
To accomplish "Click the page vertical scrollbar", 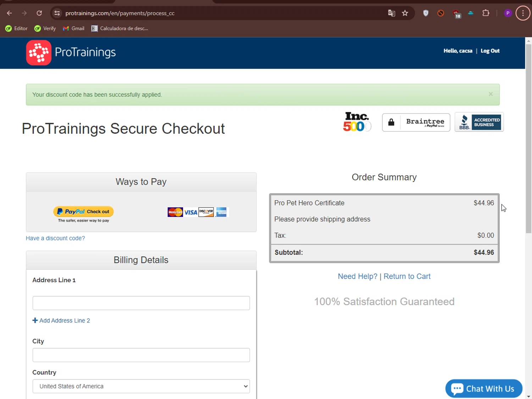I will coord(528,138).
